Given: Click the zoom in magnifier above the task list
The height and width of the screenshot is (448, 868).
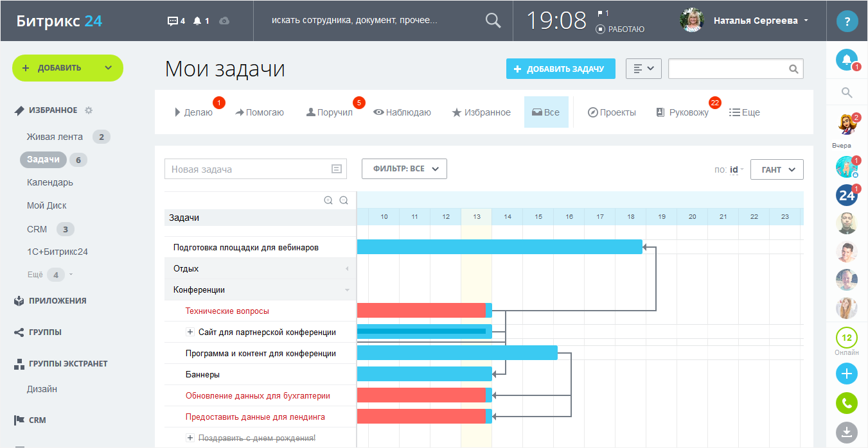Looking at the screenshot, I should [328, 200].
